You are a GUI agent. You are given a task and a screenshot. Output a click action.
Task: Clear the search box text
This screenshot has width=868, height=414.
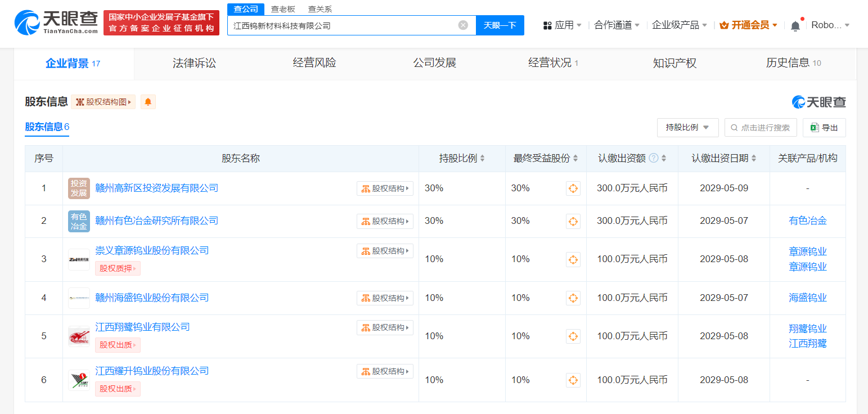click(x=463, y=25)
